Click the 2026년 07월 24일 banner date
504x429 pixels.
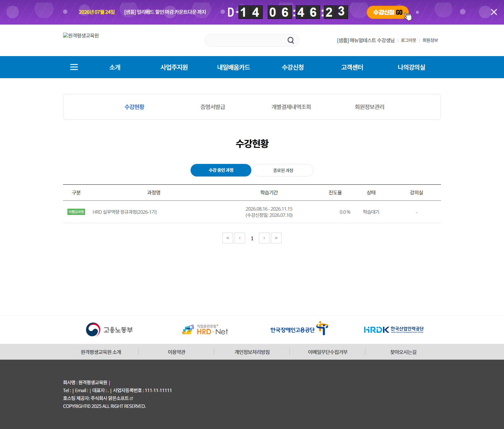pyautogui.click(x=97, y=12)
